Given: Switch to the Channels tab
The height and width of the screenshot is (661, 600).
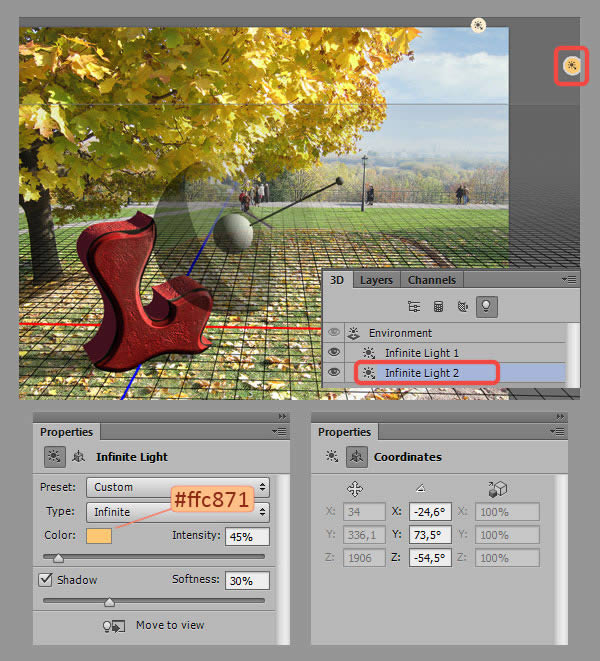Looking at the screenshot, I should pyautogui.click(x=431, y=280).
